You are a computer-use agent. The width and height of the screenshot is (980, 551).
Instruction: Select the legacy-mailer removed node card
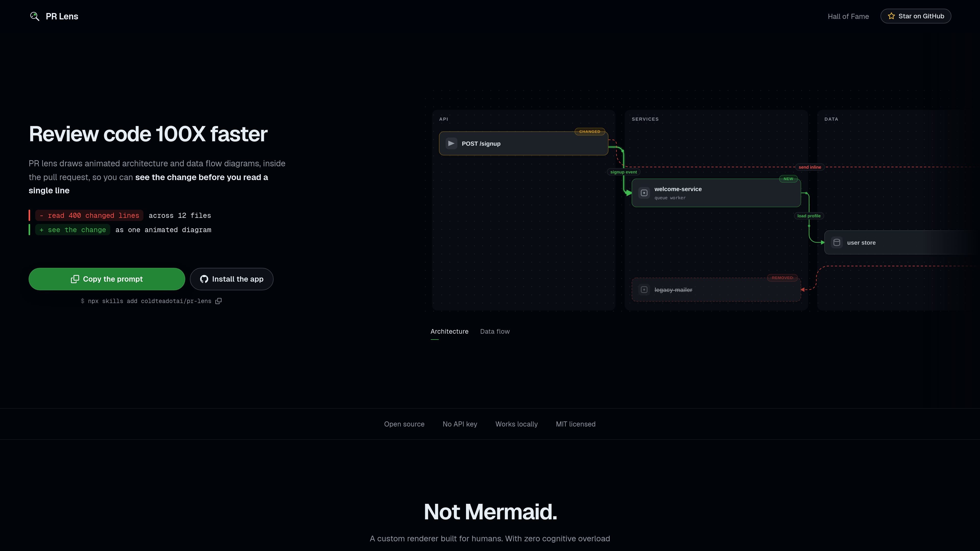pyautogui.click(x=716, y=290)
